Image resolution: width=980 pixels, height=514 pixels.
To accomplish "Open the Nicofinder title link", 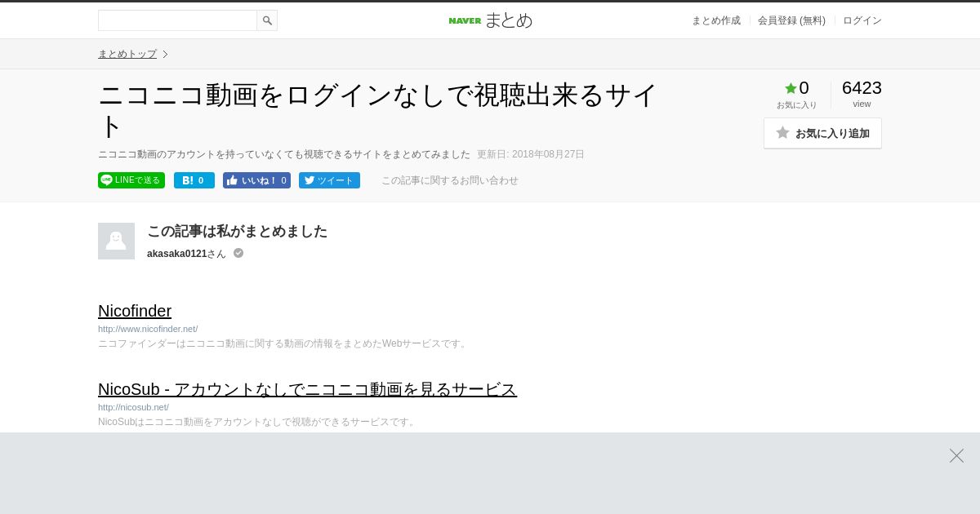I will (x=135, y=311).
